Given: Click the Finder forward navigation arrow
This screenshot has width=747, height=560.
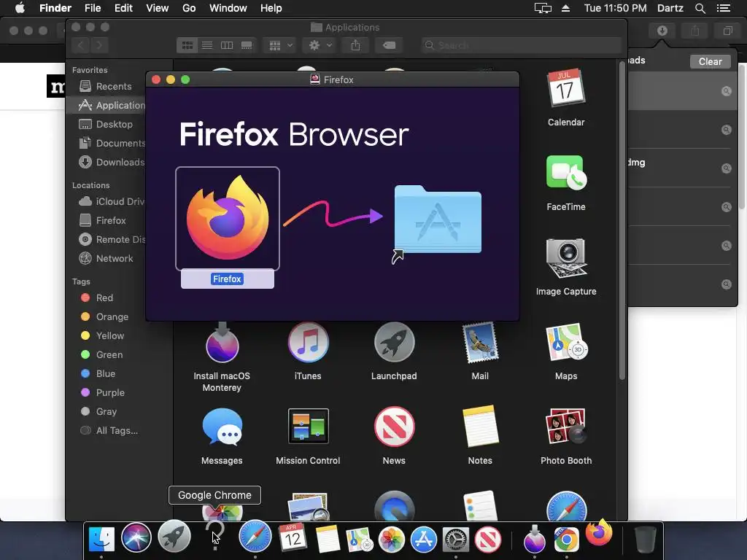Looking at the screenshot, I should 99,45.
